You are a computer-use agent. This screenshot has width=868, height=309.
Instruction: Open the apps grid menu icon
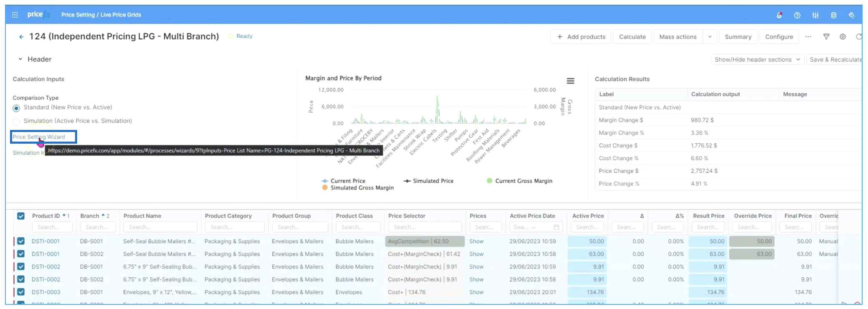coord(15,15)
